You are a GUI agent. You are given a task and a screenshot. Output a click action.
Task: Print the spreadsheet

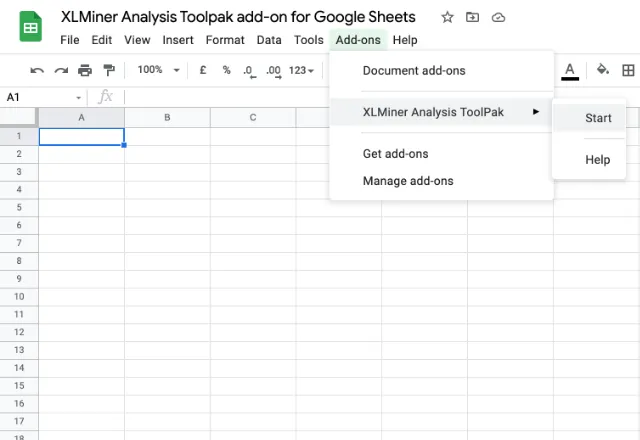tap(85, 71)
